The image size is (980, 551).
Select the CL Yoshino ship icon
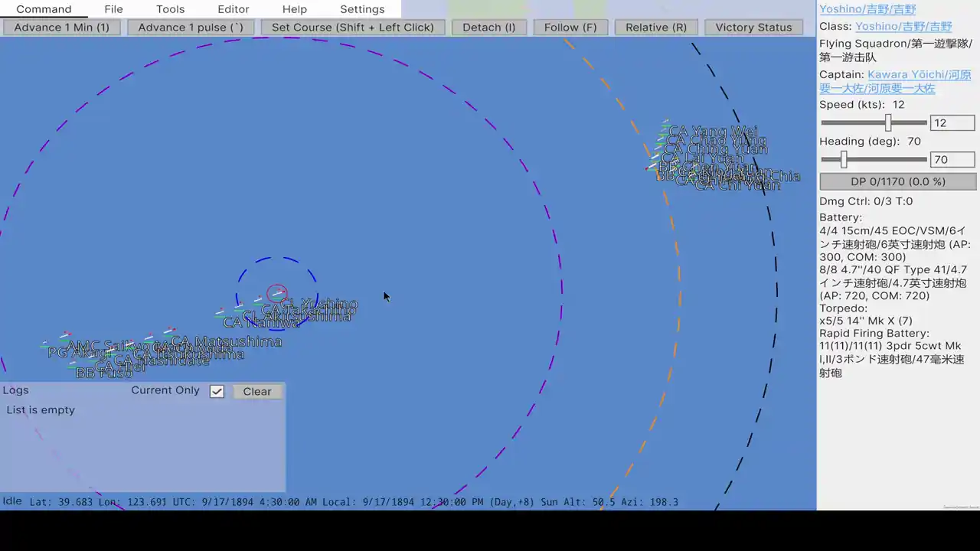[277, 293]
